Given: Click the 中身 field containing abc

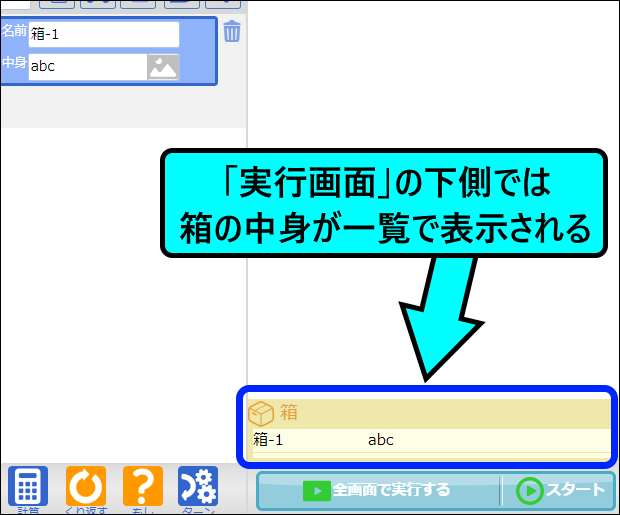Looking at the screenshot, I should (88, 66).
